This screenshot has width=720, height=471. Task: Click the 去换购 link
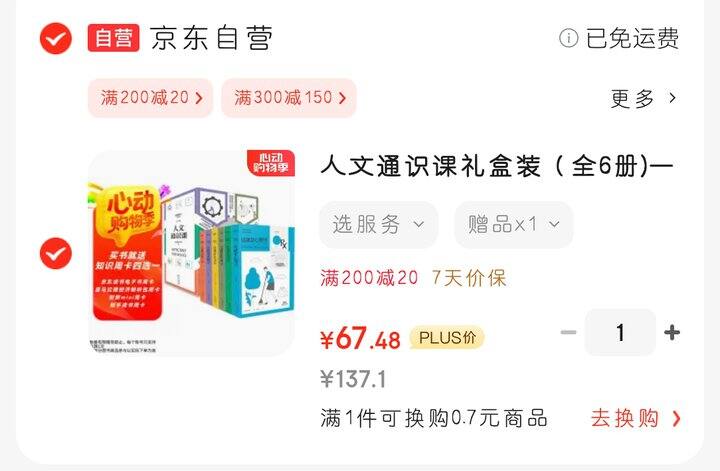point(624,418)
